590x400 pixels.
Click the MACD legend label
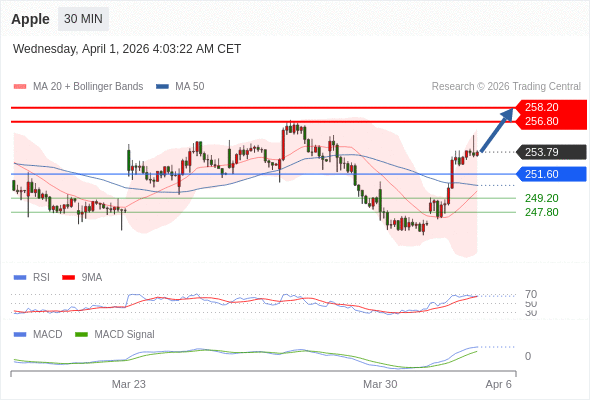pos(47,335)
